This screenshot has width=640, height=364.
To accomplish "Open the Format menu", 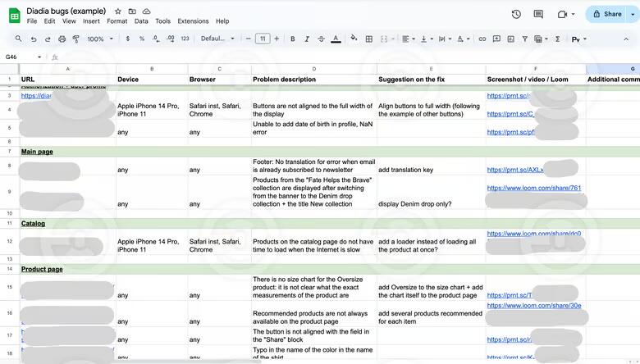I will coord(117,21).
